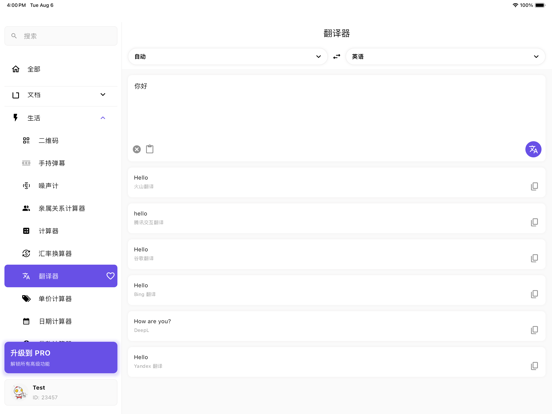Copy the Yandex 翻译 Hello result
Viewport: 552px width, 414px height.
coord(534,366)
